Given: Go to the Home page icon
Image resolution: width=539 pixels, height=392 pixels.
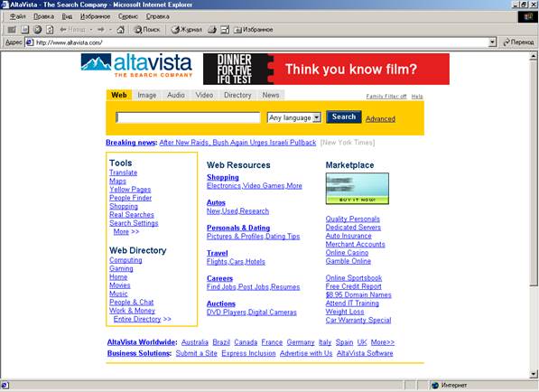Looking at the screenshot, I should (x=120, y=30).
